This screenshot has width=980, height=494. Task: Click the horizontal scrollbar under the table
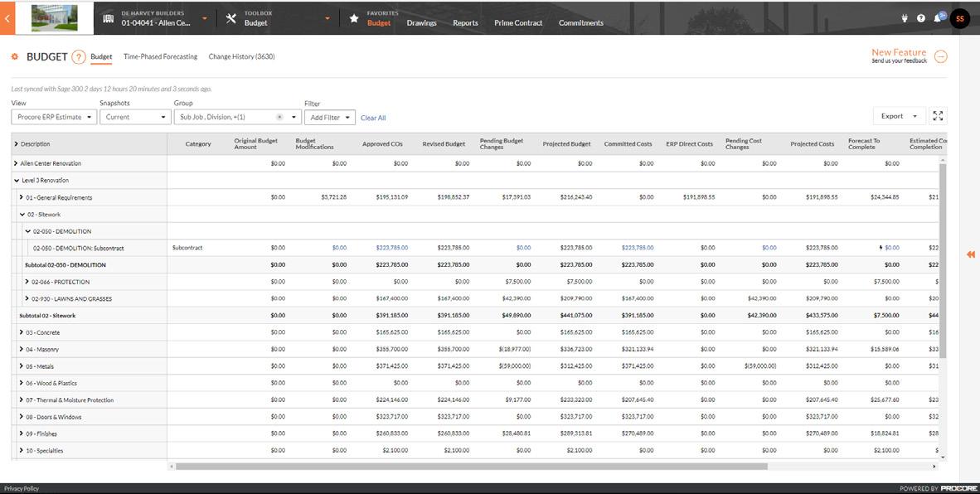pos(471,467)
